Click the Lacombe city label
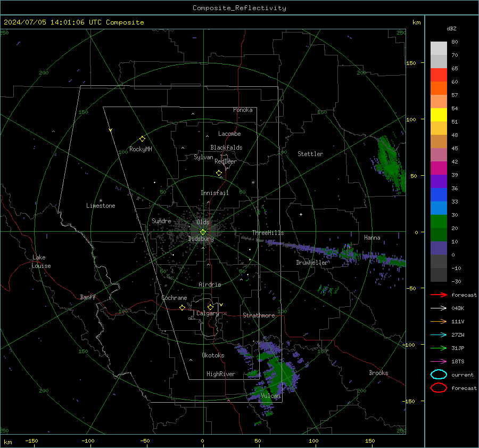 pos(229,134)
